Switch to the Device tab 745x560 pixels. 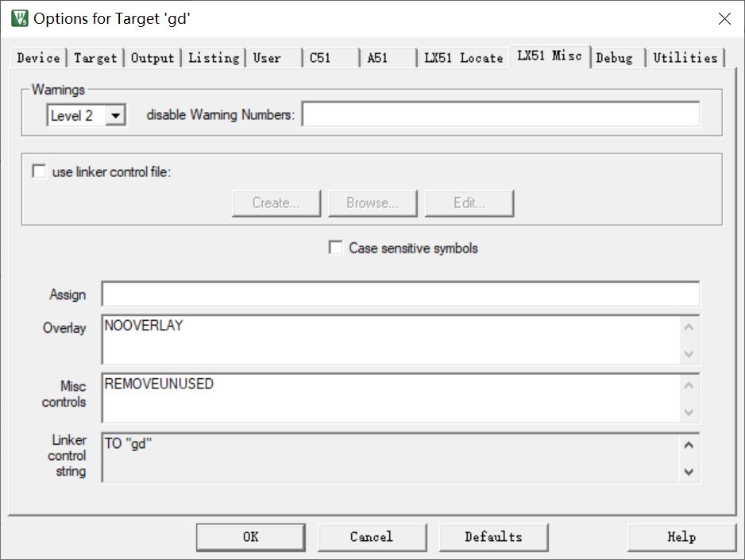tap(38, 58)
